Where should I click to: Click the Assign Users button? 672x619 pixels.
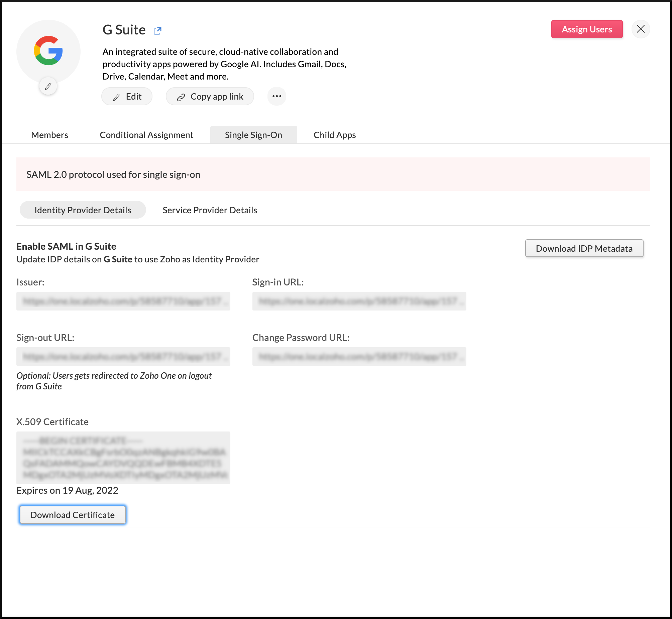click(587, 29)
